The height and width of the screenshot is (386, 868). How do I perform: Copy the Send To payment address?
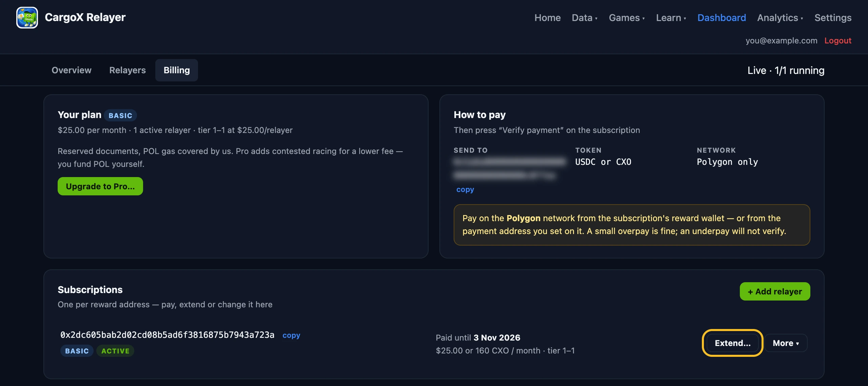coord(465,190)
